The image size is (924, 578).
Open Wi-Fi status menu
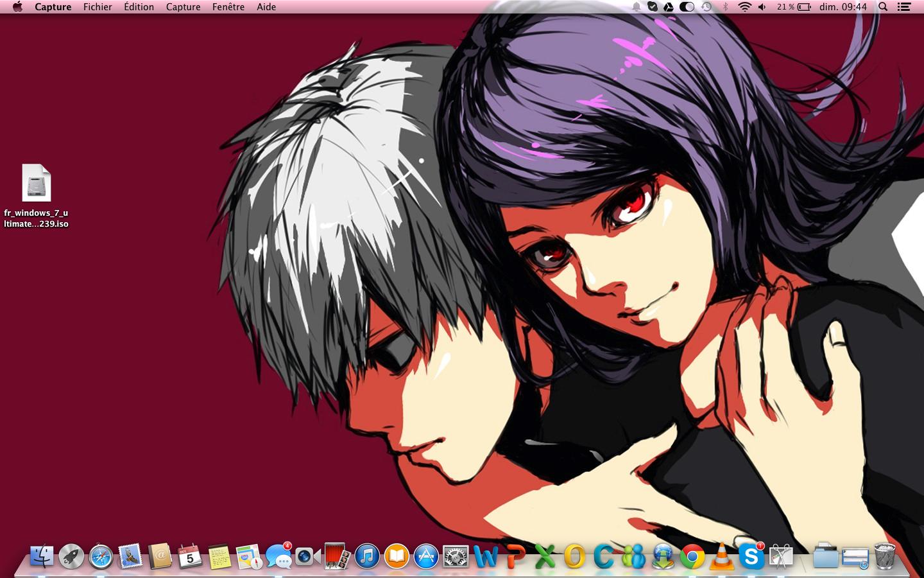pos(744,7)
